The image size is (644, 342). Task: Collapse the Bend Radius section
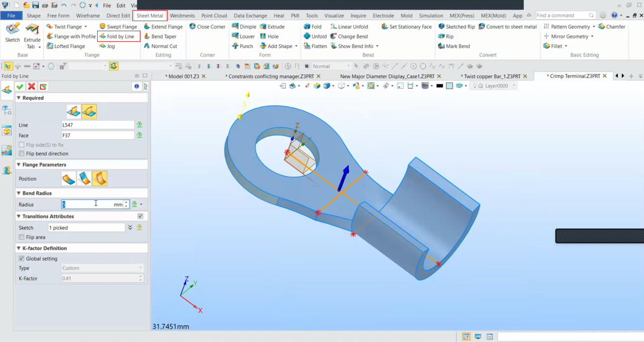coord(19,193)
